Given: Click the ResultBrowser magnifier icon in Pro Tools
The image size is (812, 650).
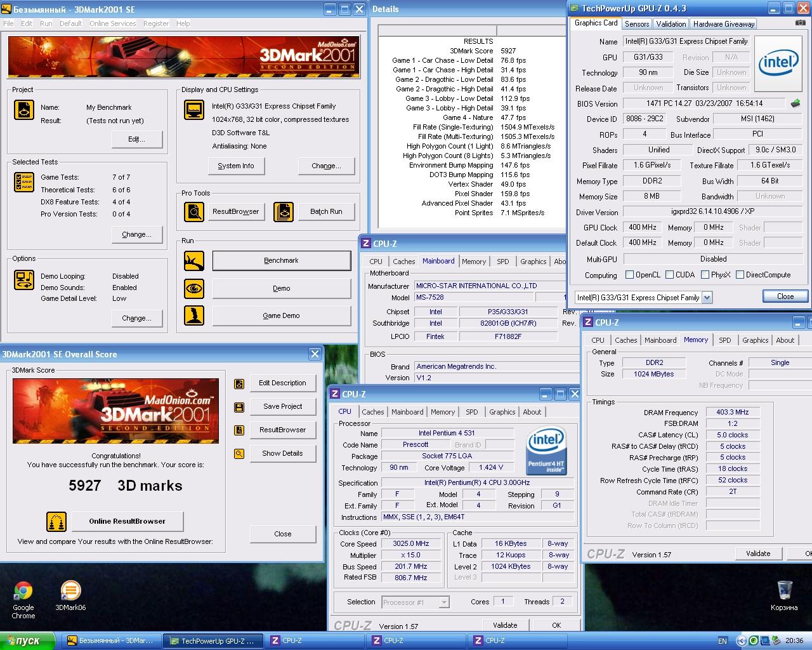Looking at the screenshot, I should 194,211.
